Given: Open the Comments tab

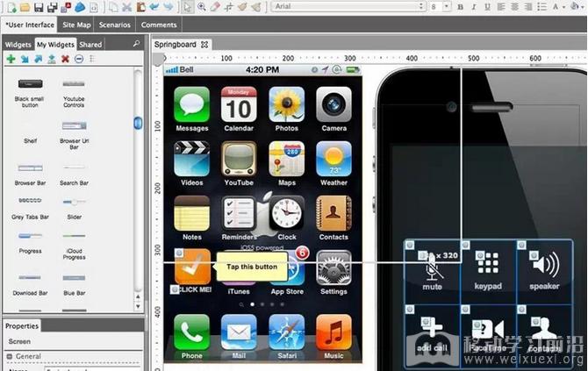Looking at the screenshot, I should coord(159,25).
